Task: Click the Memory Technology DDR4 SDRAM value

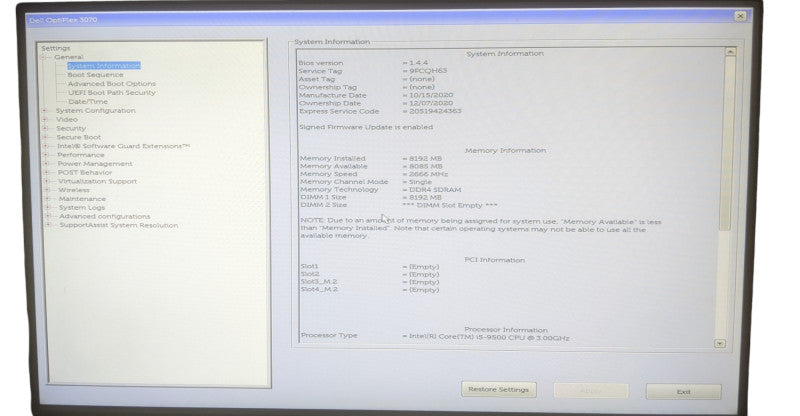Action: [x=435, y=189]
